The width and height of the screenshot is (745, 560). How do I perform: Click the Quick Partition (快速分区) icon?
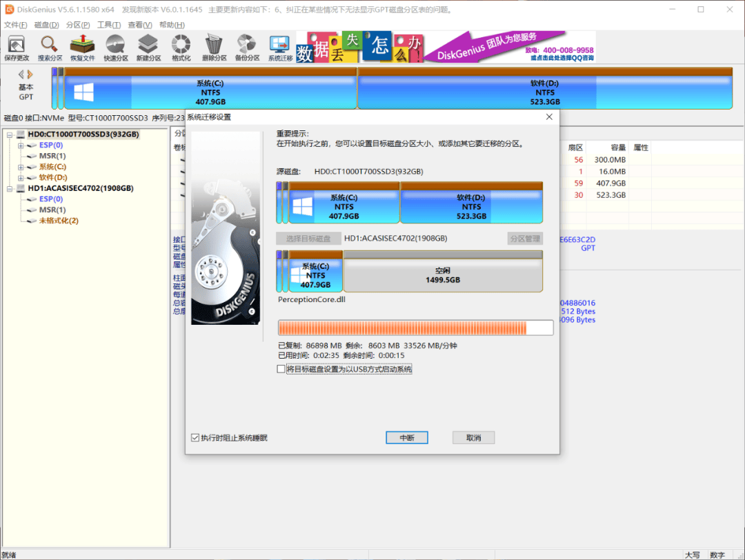point(116,48)
